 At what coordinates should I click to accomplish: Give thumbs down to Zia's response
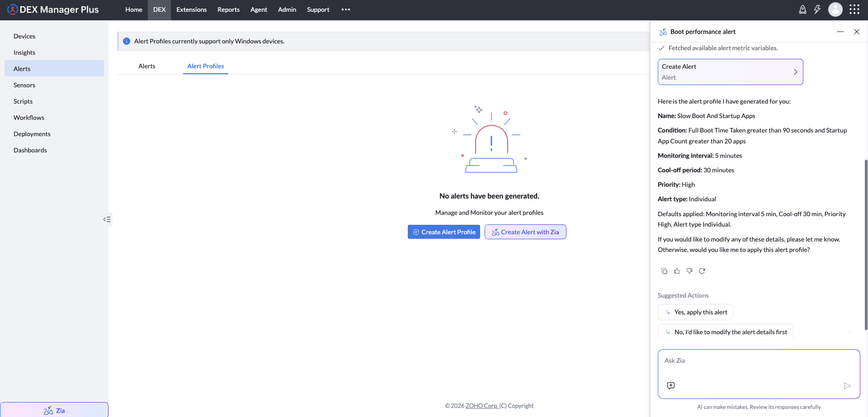[689, 271]
